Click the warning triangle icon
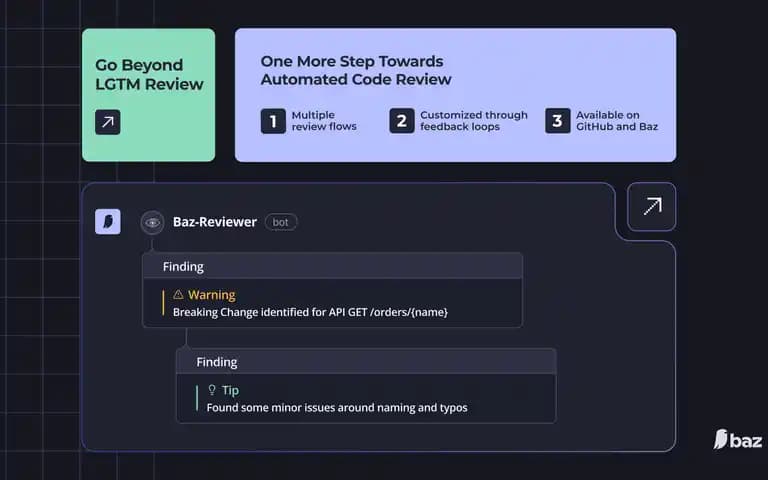This screenshot has width=768, height=480. tap(178, 294)
